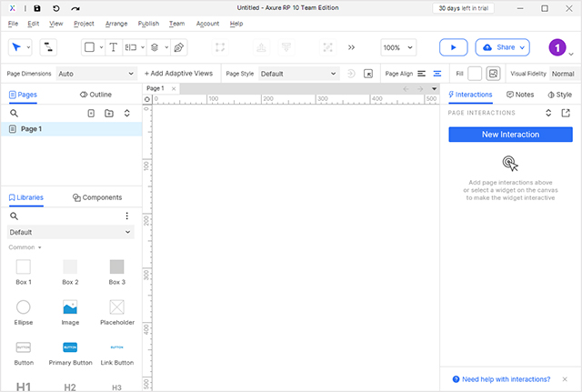Activate the Connect tool
The width and height of the screenshot is (582, 392).
click(48, 47)
